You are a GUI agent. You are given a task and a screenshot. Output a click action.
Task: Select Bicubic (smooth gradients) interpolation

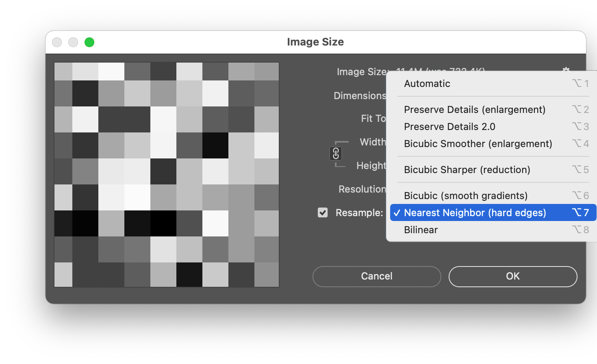pyautogui.click(x=465, y=195)
